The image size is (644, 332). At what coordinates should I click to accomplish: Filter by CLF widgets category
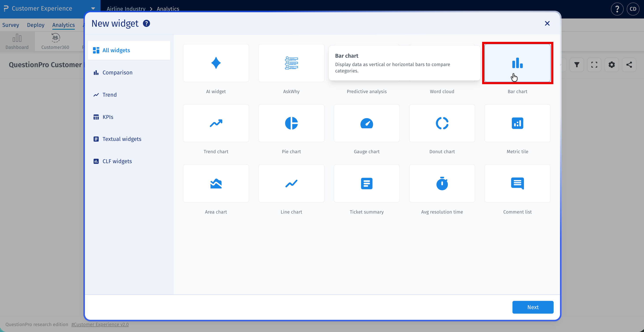coord(129,161)
